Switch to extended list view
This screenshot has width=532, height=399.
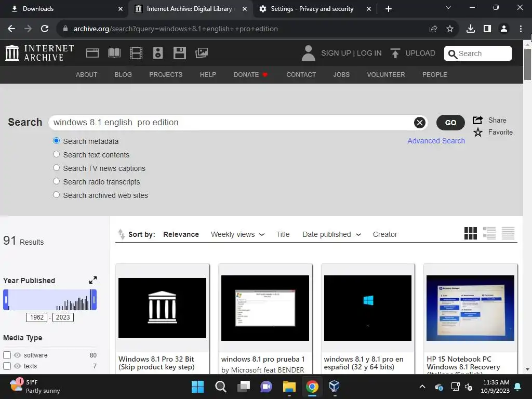[x=489, y=233]
